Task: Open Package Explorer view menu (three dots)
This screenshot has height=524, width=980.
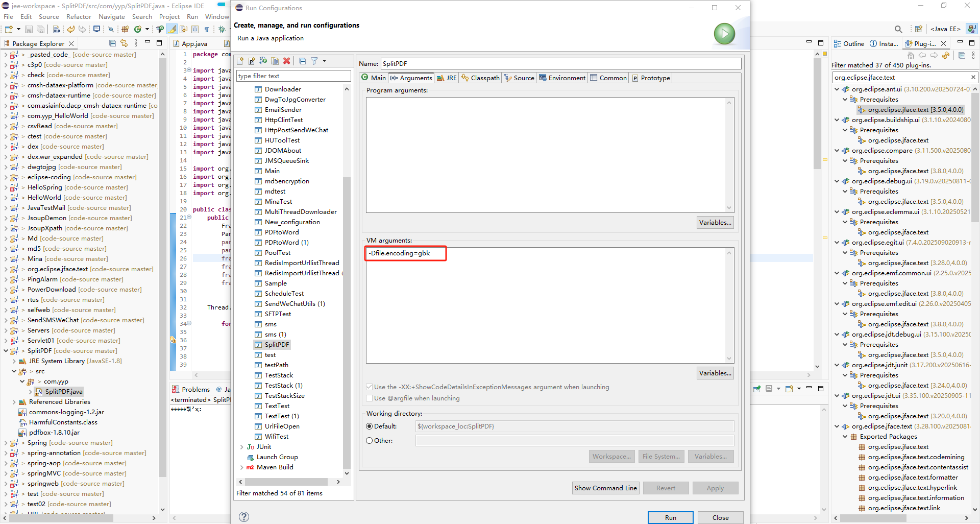Action: pos(136,43)
